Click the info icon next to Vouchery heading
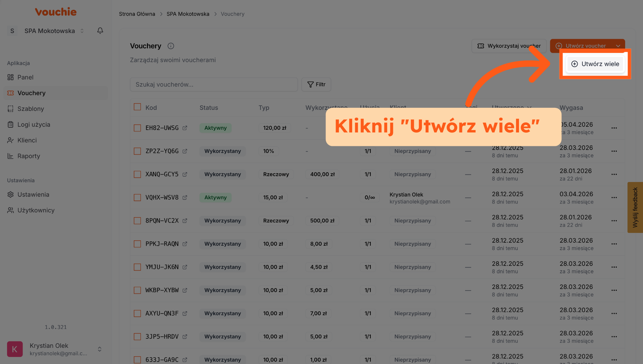 click(x=171, y=46)
